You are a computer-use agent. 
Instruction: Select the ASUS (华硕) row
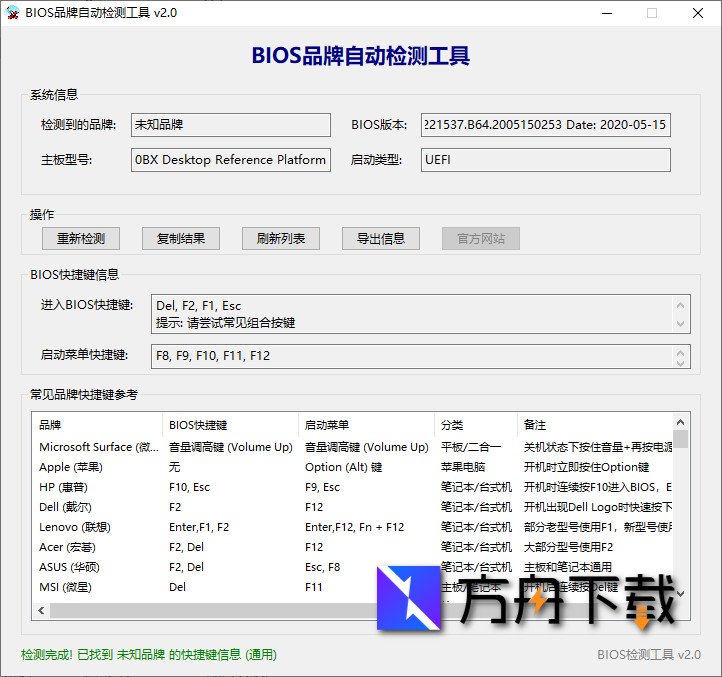click(352, 567)
